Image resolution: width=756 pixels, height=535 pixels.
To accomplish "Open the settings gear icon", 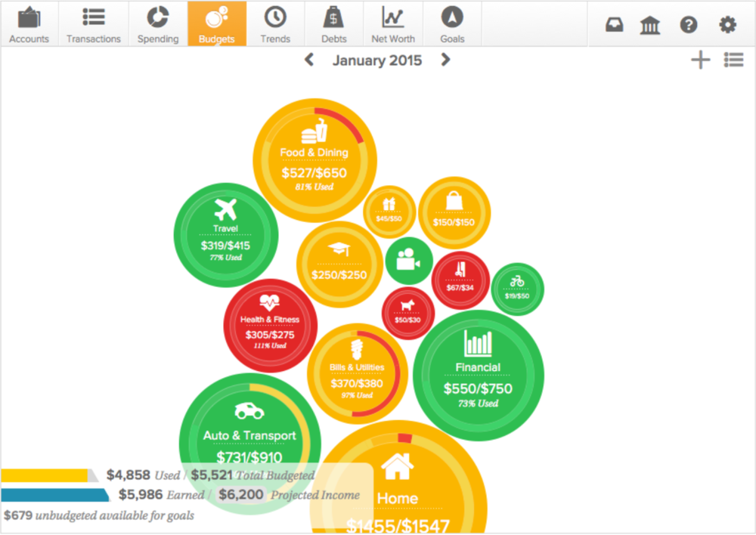I will (727, 25).
